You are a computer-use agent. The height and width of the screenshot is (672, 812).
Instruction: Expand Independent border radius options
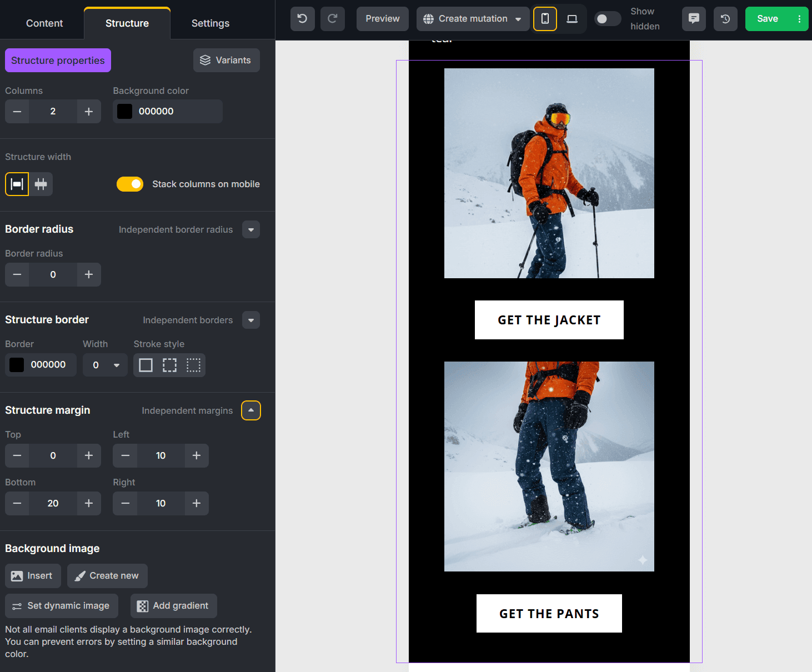[x=251, y=230]
